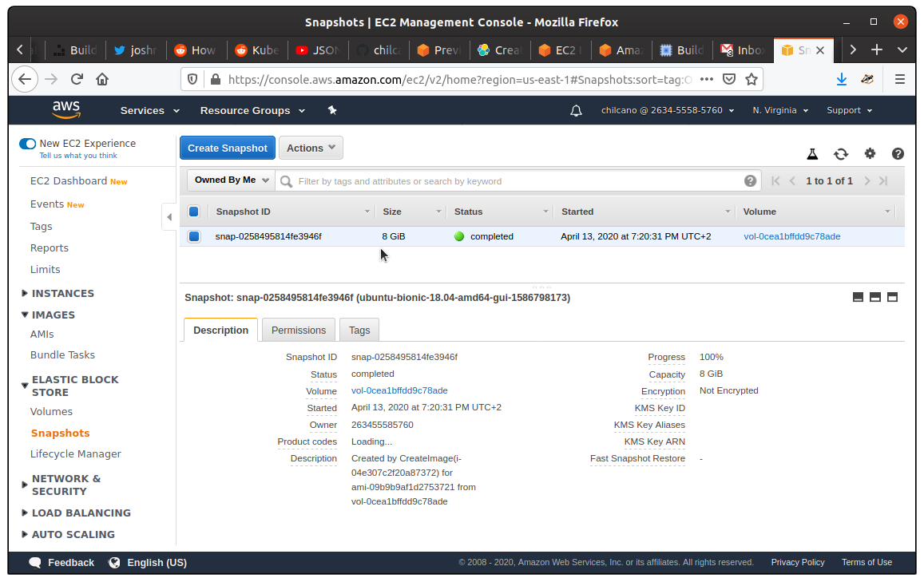Go to first page of results
Viewport: 924px width, 582px height.
click(x=775, y=181)
